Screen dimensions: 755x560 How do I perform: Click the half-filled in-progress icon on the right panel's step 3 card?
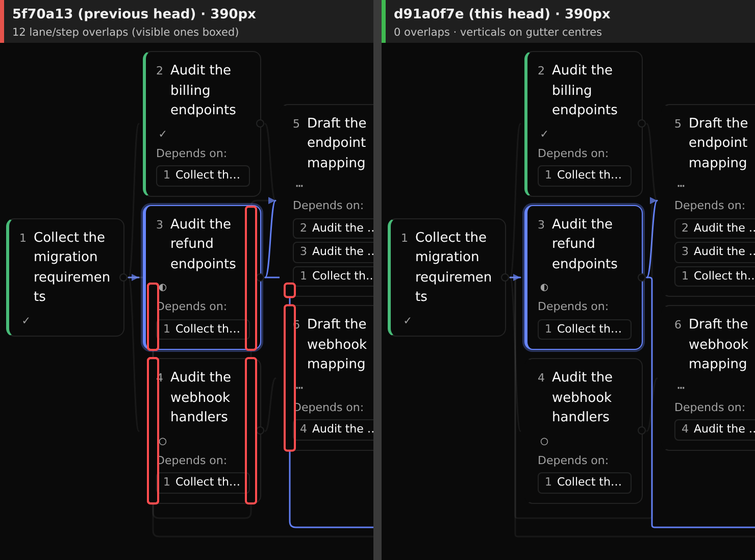[x=544, y=288]
